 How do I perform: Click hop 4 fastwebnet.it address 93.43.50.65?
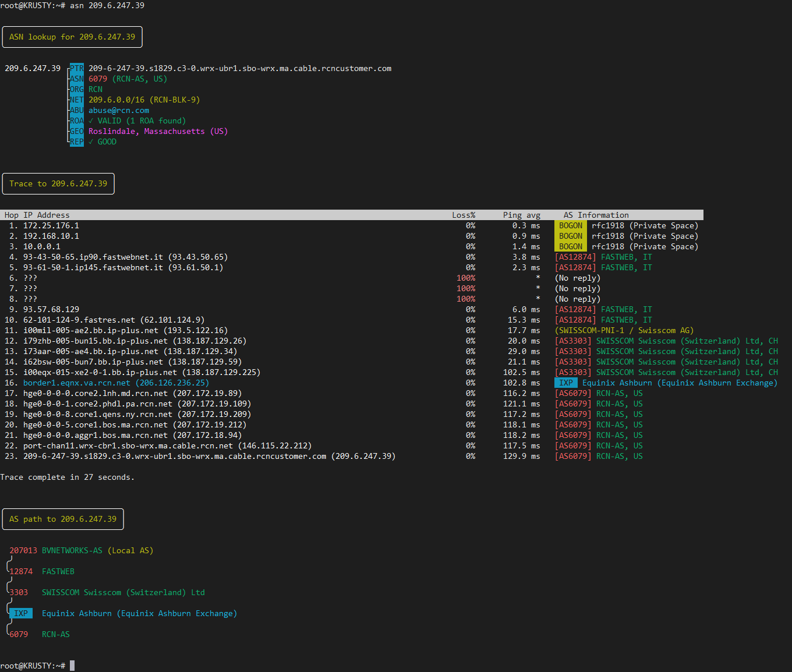pos(126,257)
